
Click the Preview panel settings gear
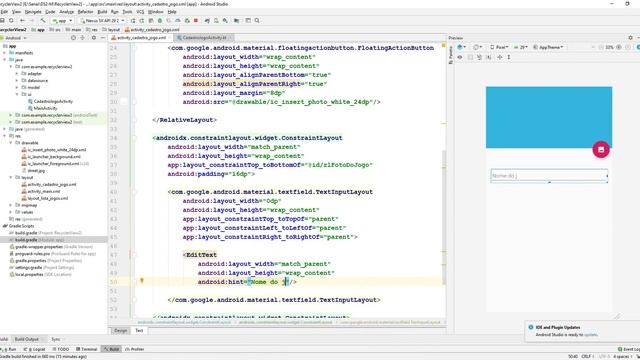coord(630,38)
